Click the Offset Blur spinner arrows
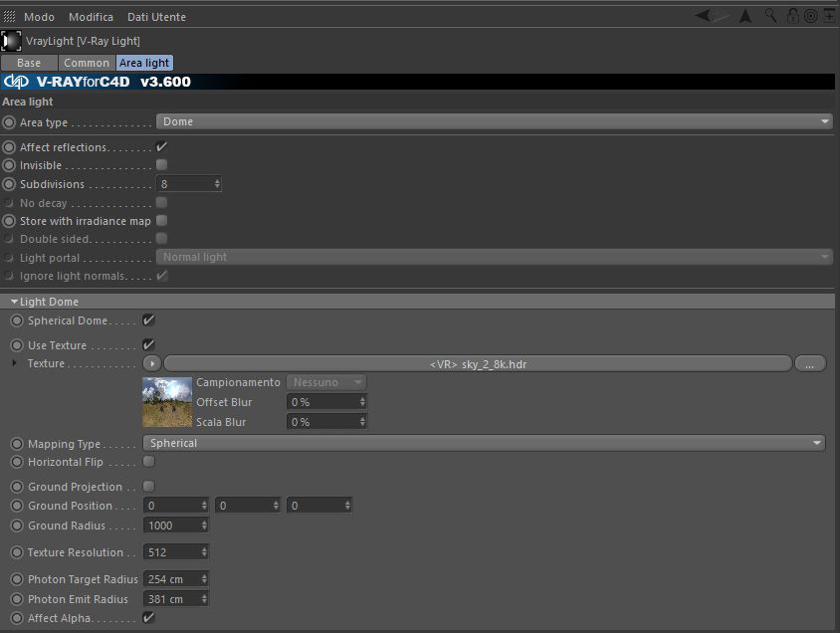The width and height of the screenshot is (840, 633). pyautogui.click(x=362, y=402)
